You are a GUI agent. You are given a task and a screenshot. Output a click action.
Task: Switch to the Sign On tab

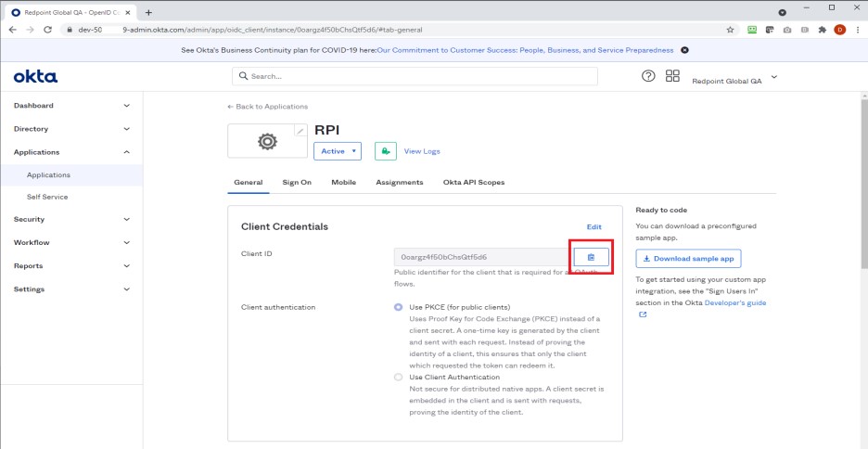tap(297, 183)
